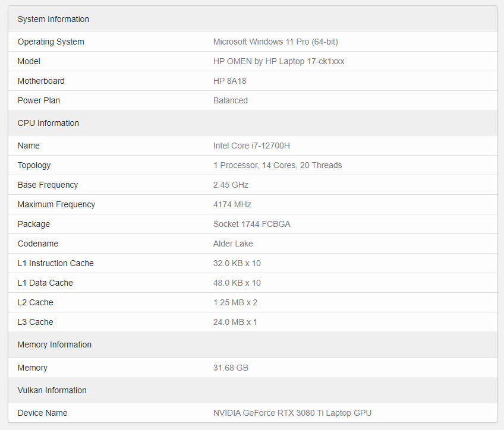Click the Topology row label

click(34, 165)
